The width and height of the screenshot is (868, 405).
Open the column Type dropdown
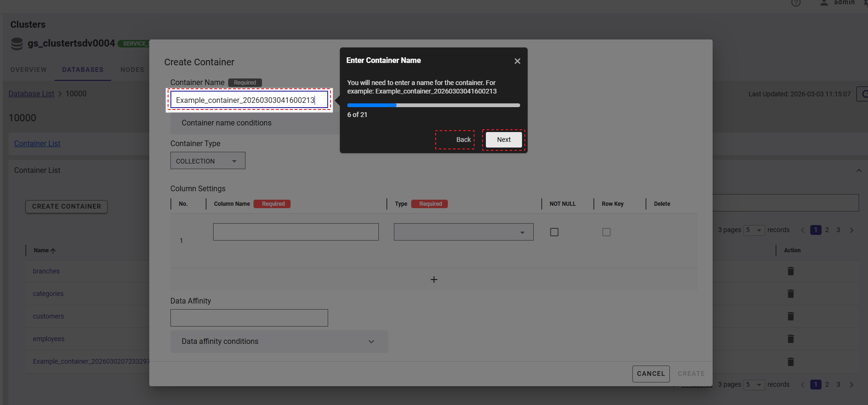[x=463, y=232]
